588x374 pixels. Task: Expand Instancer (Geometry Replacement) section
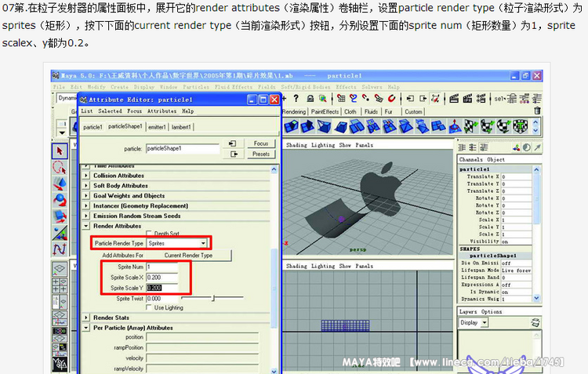[86, 205]
